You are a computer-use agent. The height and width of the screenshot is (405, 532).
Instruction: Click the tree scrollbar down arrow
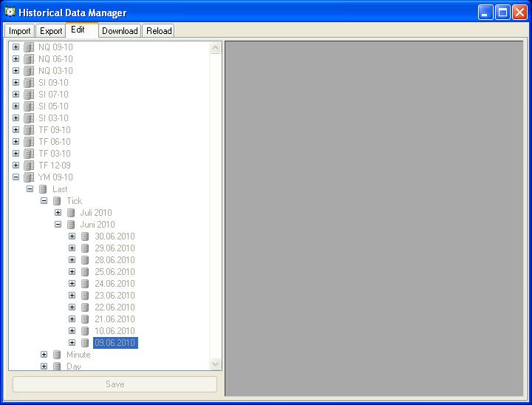point(215,364)
